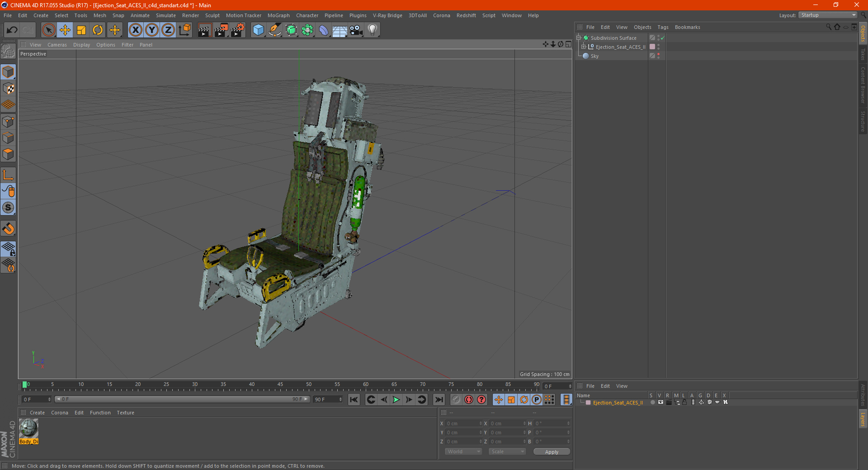Toggle Ejection_Seat_ACES_II visibility dots in Object Manager
Screen dimensions: 868x470
click(659, 47)
